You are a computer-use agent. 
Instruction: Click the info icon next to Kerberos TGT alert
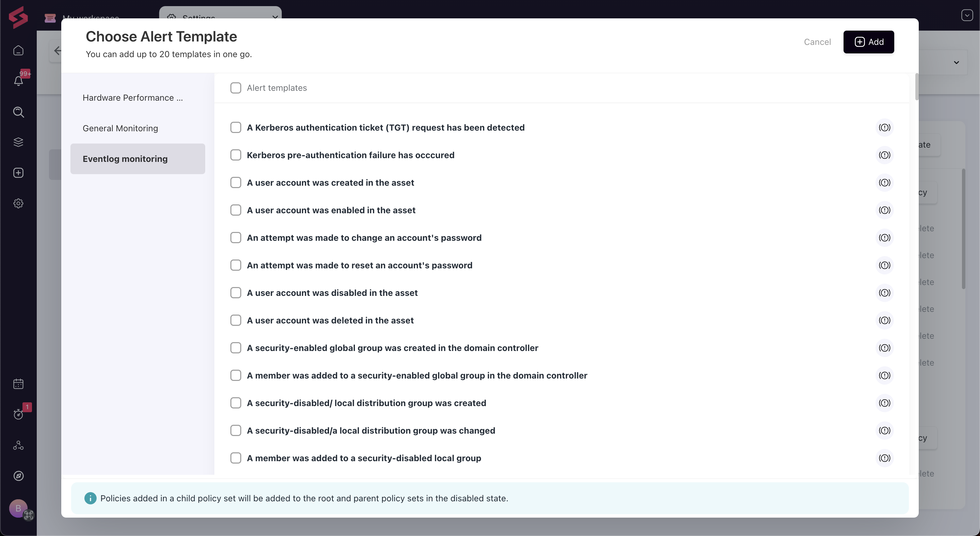(884, 128)
